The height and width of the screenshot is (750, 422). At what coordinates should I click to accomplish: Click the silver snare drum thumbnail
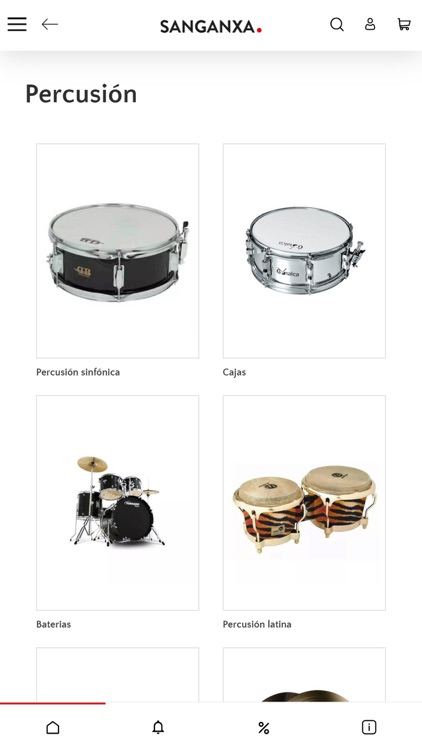(x=304, y=251)
